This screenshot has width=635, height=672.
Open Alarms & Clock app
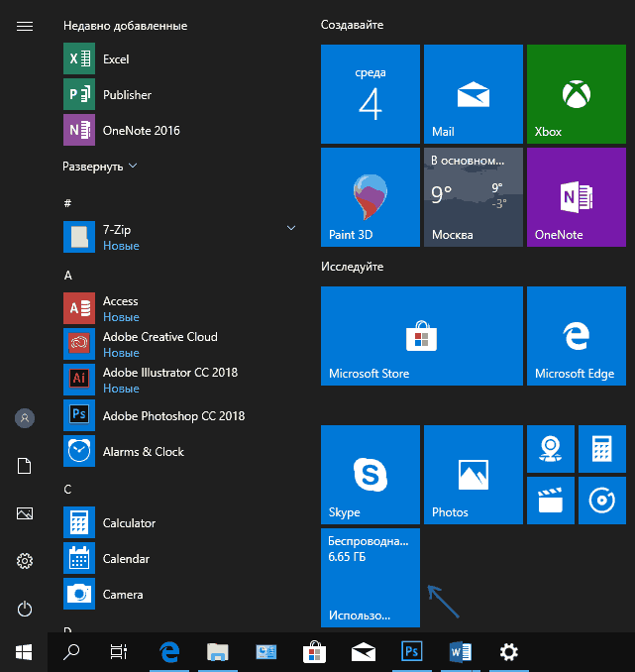(x=180, y=451)
